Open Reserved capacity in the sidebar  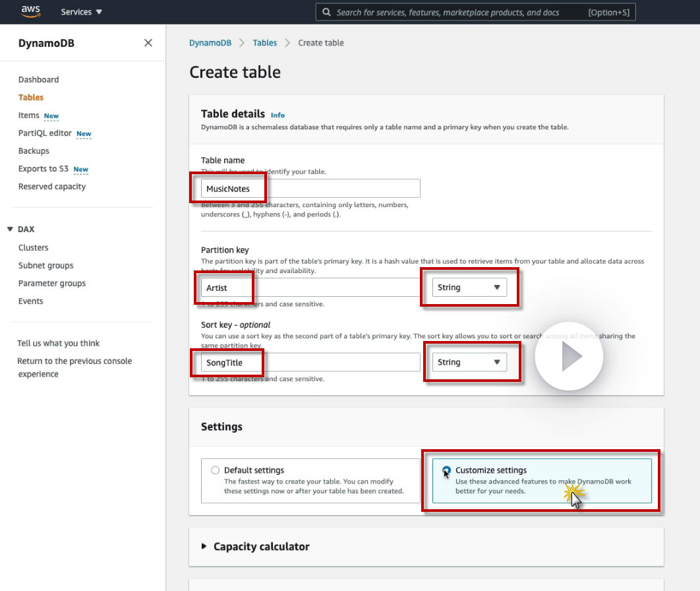(x=52, y=187)
